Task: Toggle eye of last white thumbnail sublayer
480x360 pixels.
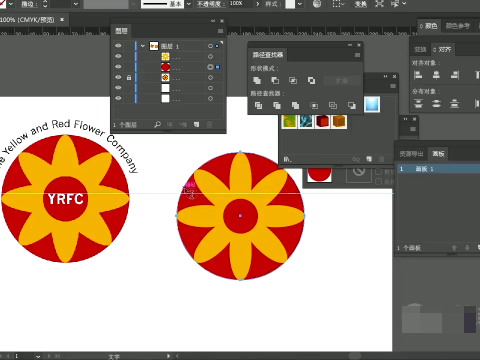Action: pos(118,98)
